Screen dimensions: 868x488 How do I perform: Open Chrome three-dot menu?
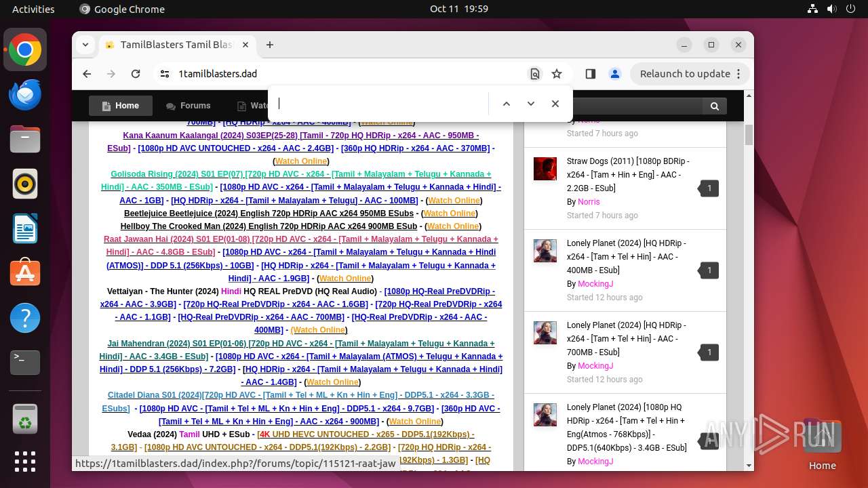click(739, 74)
